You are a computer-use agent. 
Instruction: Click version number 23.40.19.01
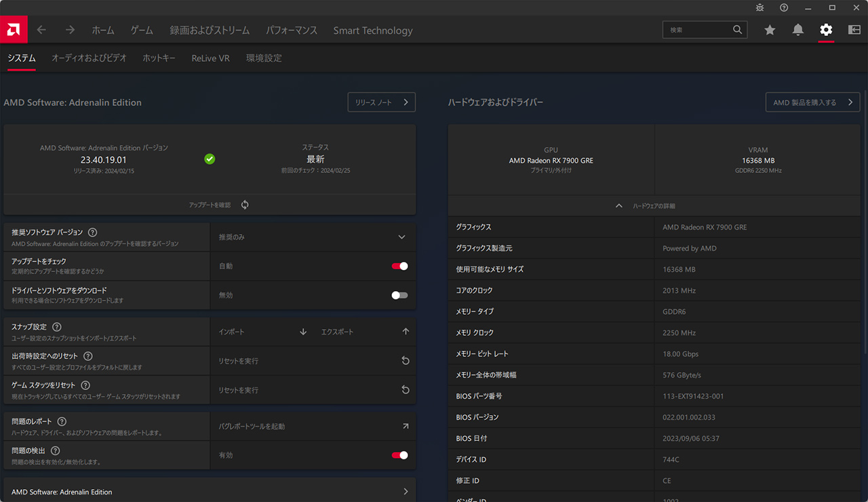(104, 160)
